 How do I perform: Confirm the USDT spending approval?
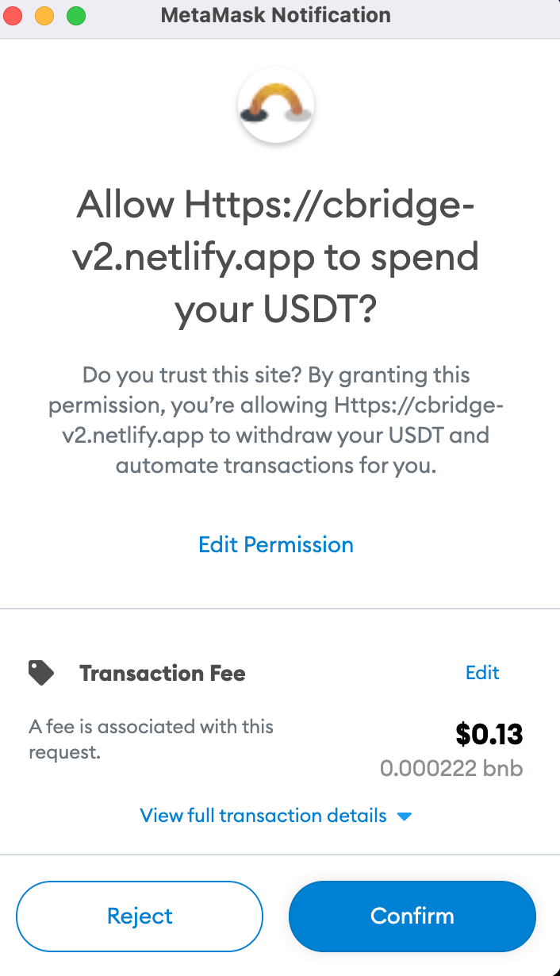(x=412, y=916)
